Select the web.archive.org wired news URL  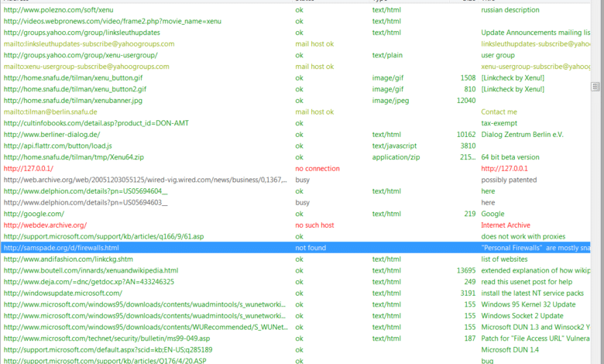pyautogui.click(x=146, y=180)
